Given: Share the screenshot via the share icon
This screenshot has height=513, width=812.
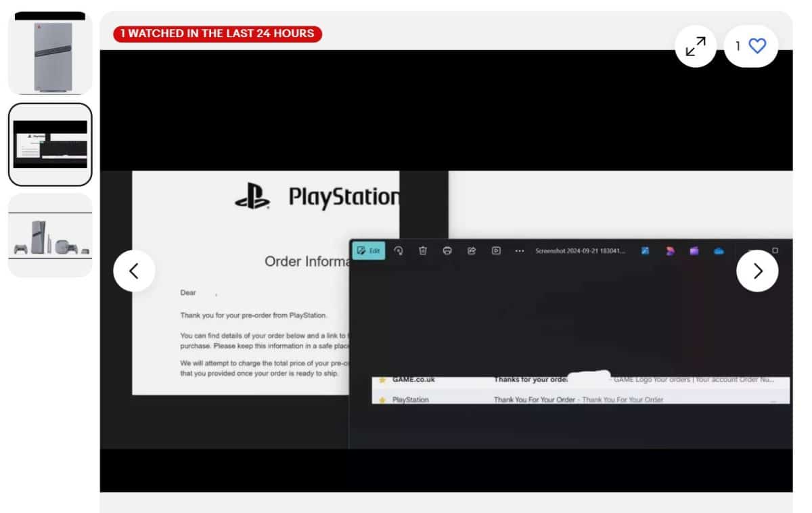Looking at the screenshot, I should tap(472, 250).
